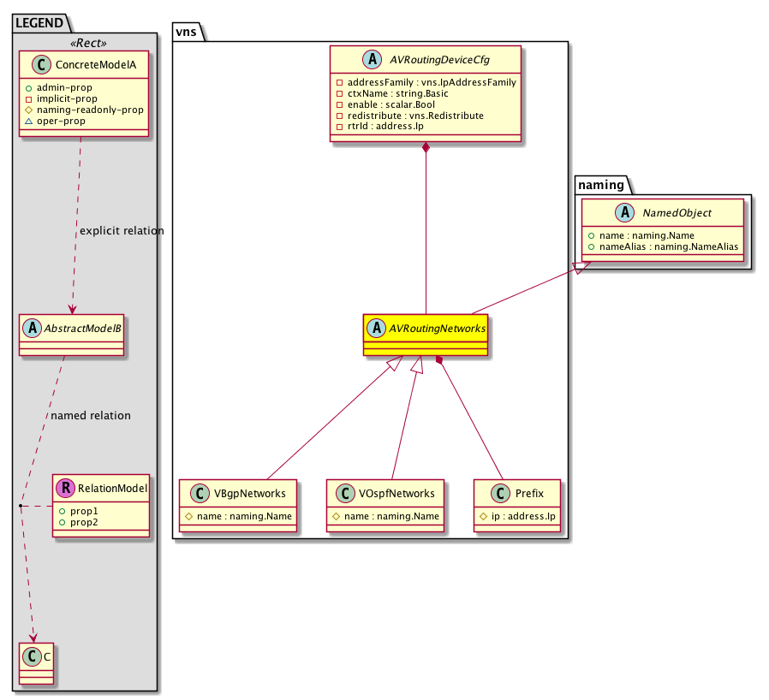This screenshot has height=700, width=769.
Task: Select the 'ip : address.Ip' attribute in Prefix
Action: pyautogui.click(x=522, y=516)
